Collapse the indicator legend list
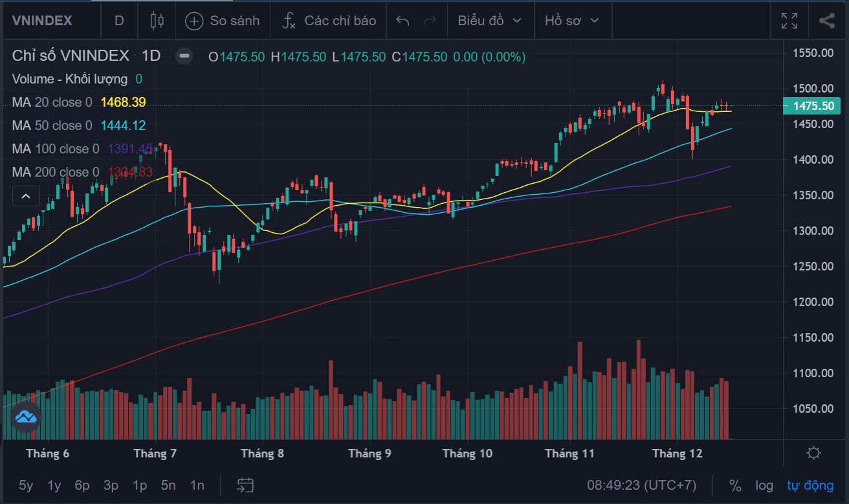849x504 pixels. pyautogui.click(x=27, y=195)
